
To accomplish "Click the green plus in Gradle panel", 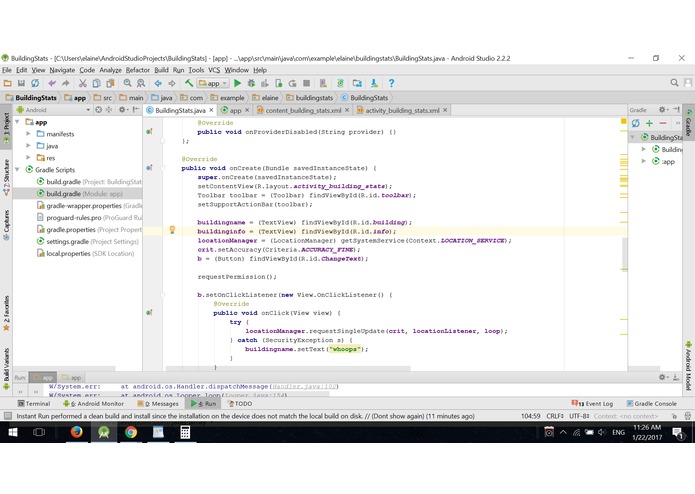I will point(649,123).
